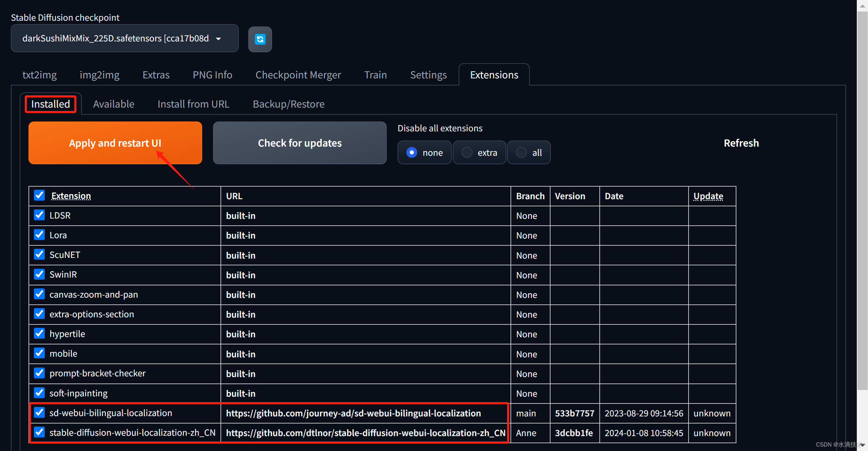Select the Installed sub-tab
The width and height of the screenshot is (868, 451).
click(x=51, y=104)
